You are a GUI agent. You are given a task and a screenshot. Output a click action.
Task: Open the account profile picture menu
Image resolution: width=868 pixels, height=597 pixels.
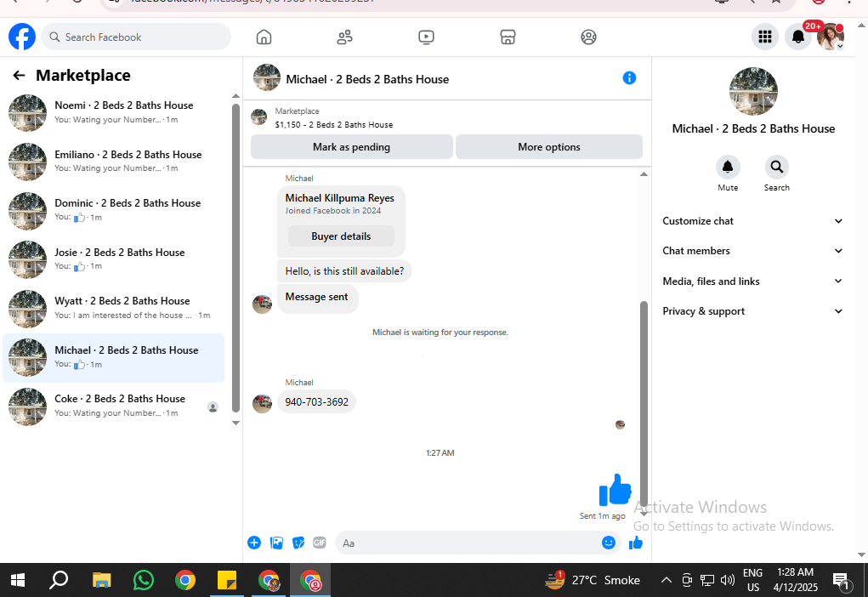tap(831, 37)
